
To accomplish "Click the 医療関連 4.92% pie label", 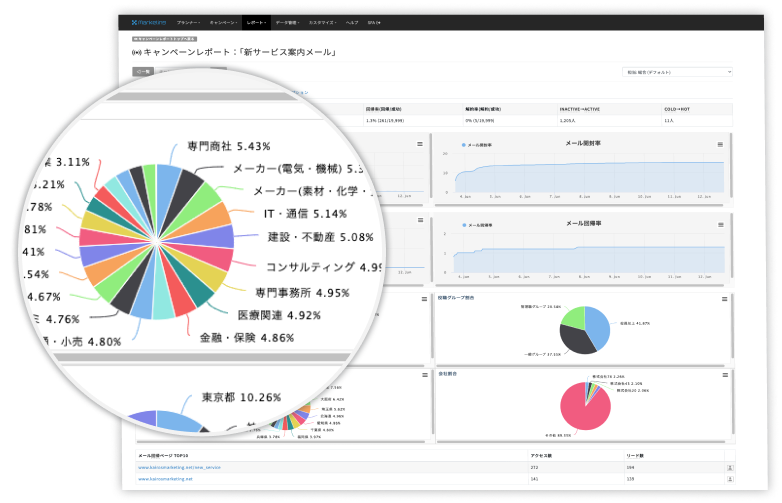I will tap(279, 315).
